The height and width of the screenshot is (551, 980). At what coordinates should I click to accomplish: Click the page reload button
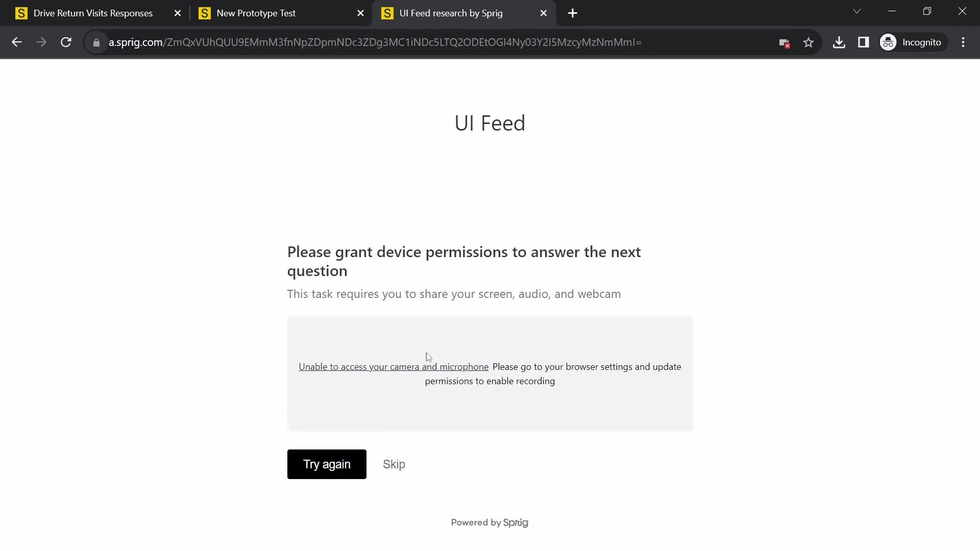coord(66,42)
